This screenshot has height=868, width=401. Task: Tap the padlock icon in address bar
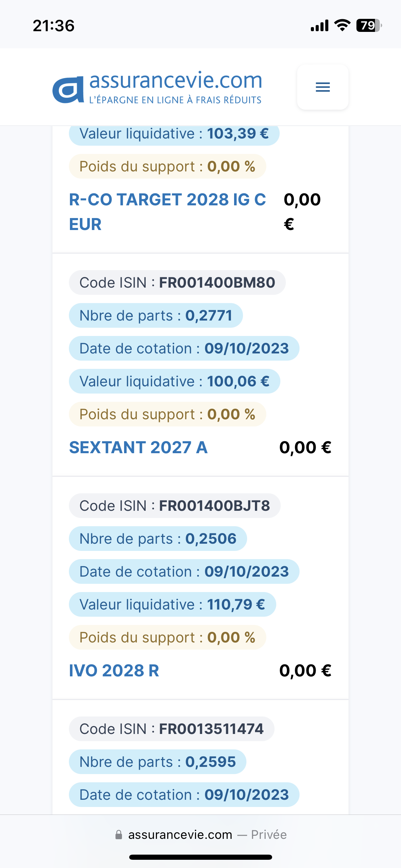click(119, 835)
